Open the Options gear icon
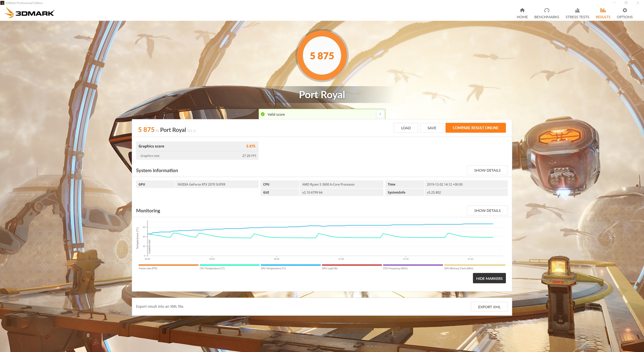644x352 pixels. pyautogui.click(x=625, y=10)
